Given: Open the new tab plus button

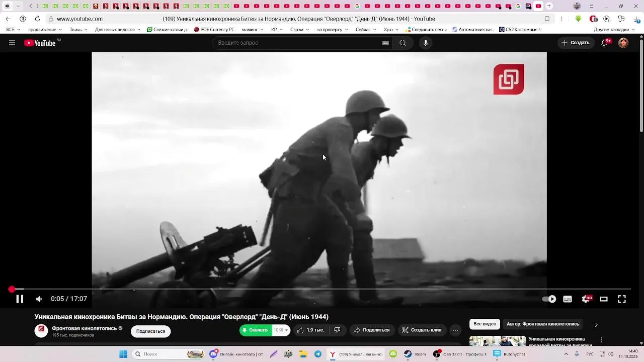Looking at the screenshot, I should [549, 6].
